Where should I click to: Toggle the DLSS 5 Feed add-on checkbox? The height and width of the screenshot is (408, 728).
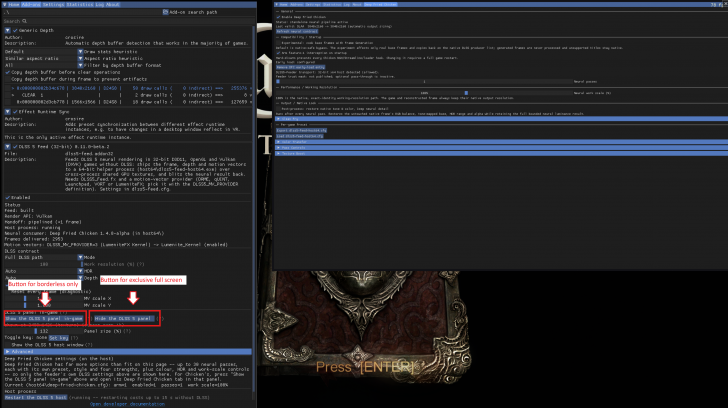click(15, 147)
